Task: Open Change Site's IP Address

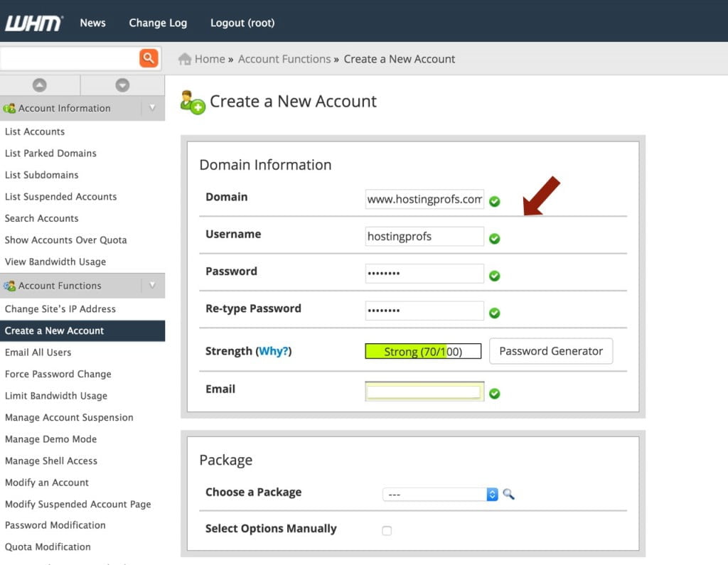Action: click(60, 309)
